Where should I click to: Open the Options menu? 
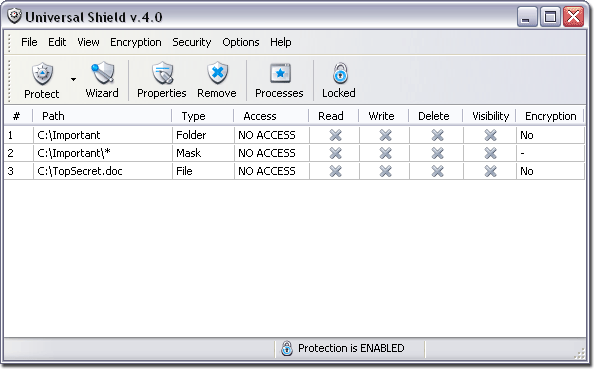coord(241,42)
